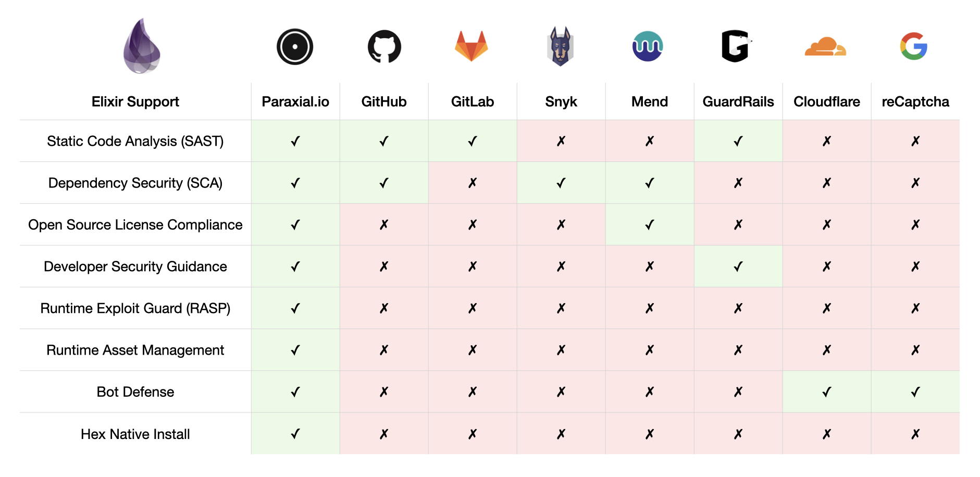
Task: Click the Mend license compliance checkmark
Action: tap(650, 224)
